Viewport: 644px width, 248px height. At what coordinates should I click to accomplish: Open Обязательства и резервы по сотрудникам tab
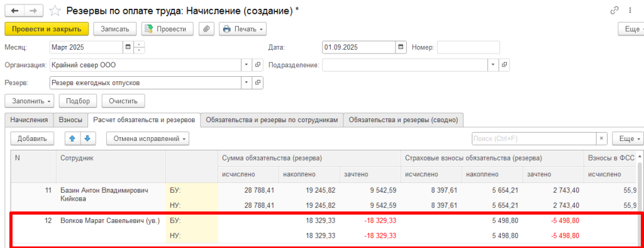tap(272, 120)
